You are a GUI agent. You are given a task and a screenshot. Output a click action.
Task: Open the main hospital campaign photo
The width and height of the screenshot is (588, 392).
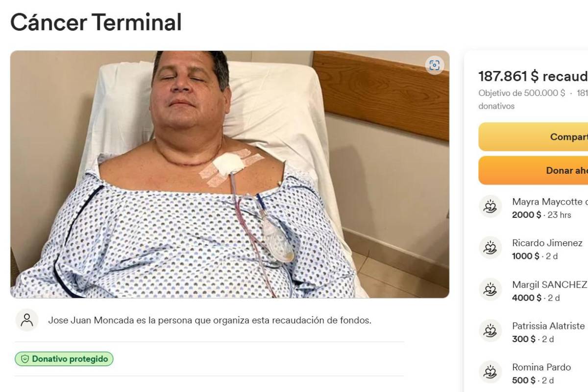(229, 174)
